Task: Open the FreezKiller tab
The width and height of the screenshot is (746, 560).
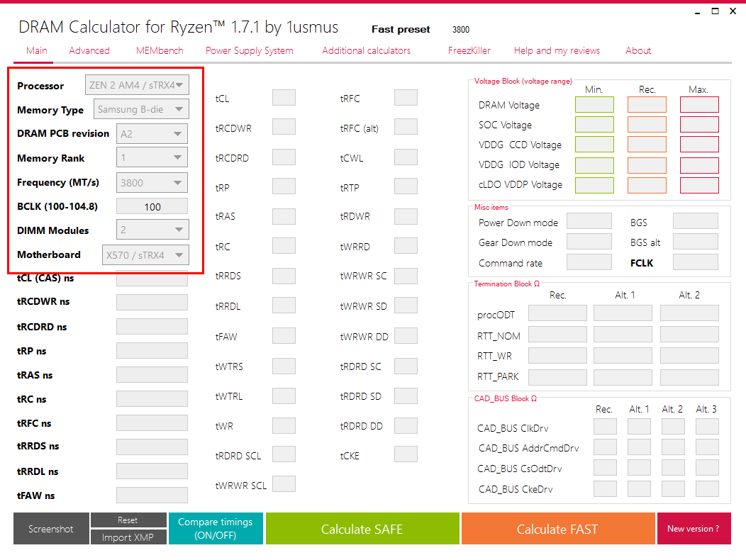Action: click(469, 50)
